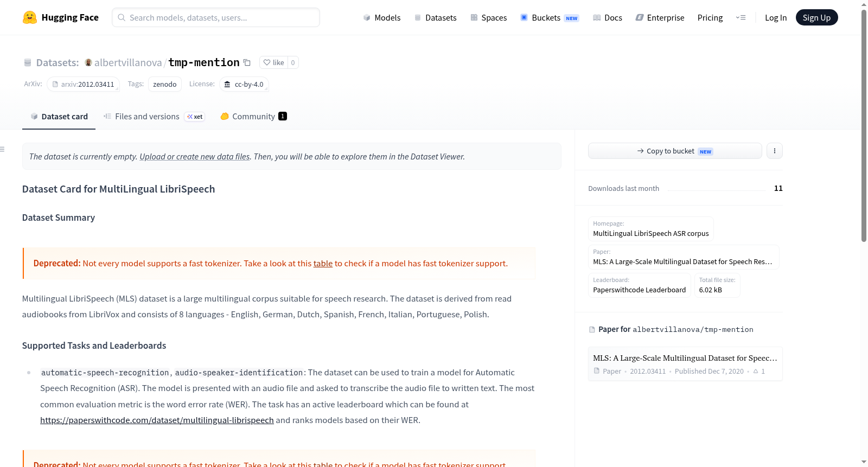This screenshot has width=868, height=467.
Task: Open the three-dot more options button
Action: [775, 151]
